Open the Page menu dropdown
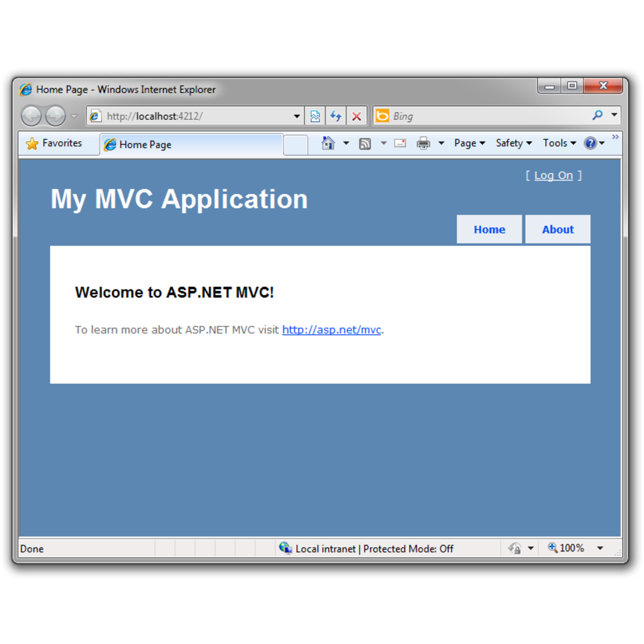 469,143
